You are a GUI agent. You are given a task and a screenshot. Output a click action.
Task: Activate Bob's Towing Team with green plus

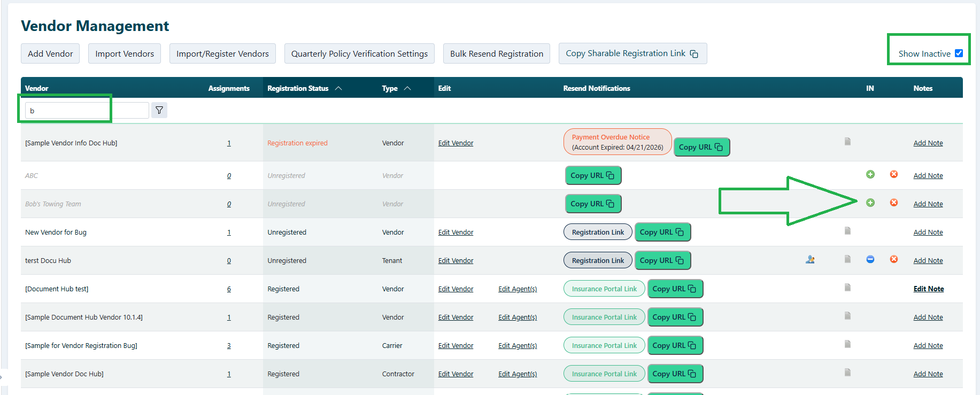tap(870, 203)
